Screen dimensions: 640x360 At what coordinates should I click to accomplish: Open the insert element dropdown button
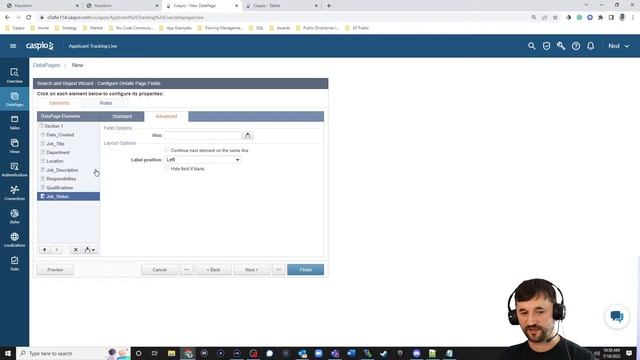(x=90, y=249)
